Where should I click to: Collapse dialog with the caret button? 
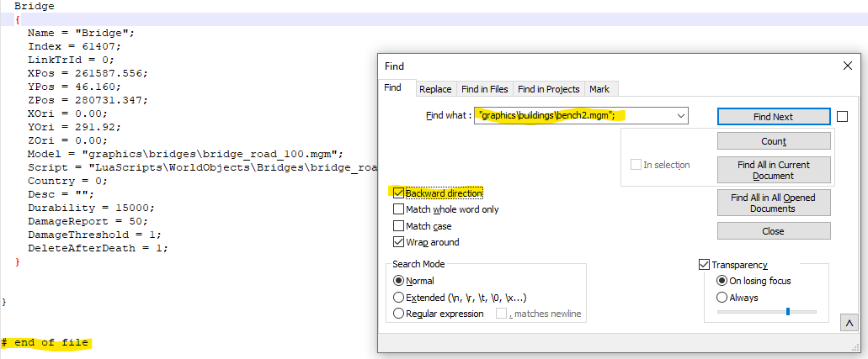[849, 323]
